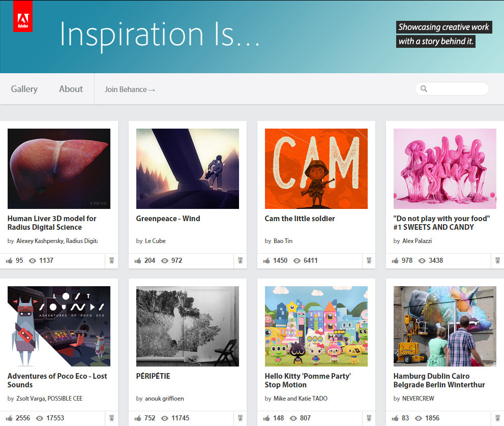Click Hamburg Dublin Cairo Belgrade title
504x426 pixels.
pyautogui.click(x=439, y=380)
